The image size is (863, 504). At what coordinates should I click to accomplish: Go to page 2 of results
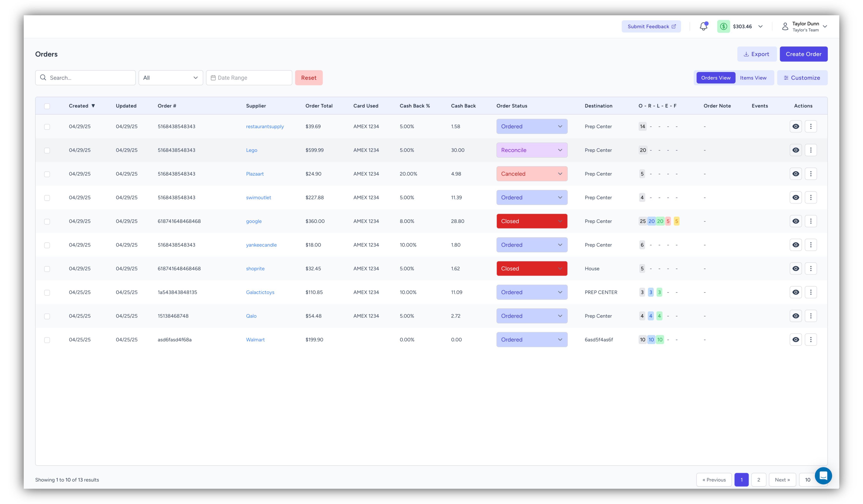click(x=759, y=480)
